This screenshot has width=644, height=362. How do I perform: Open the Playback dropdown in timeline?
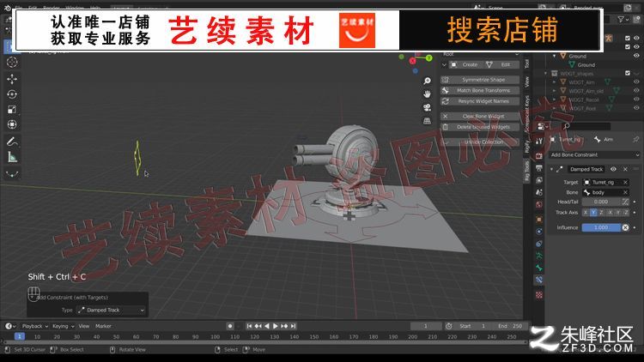[35, 326]
